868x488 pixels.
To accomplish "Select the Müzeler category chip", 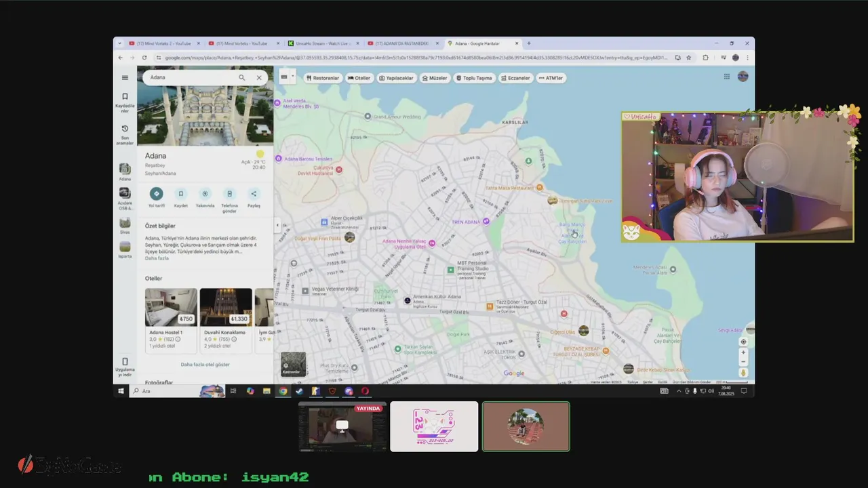I will click(x=435, y=78).
